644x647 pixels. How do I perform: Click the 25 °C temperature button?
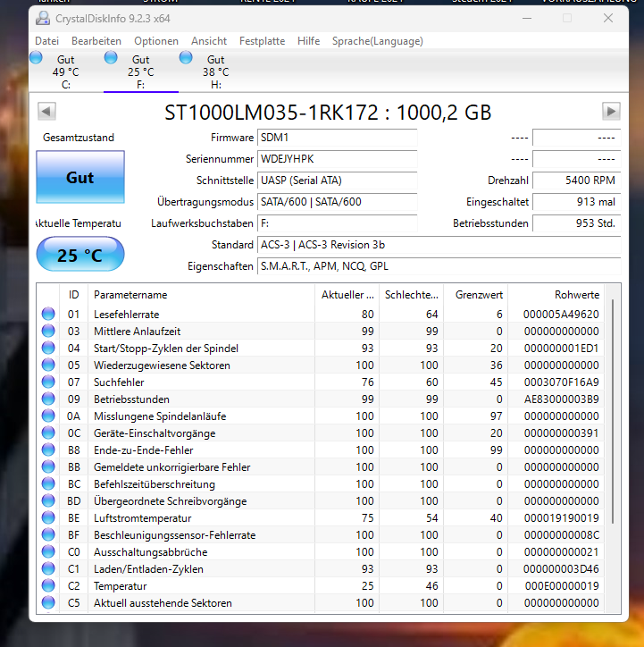tap(80, 254)
